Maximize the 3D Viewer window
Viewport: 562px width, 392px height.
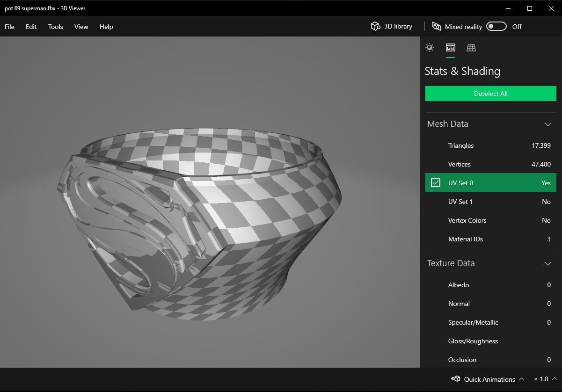530,8
